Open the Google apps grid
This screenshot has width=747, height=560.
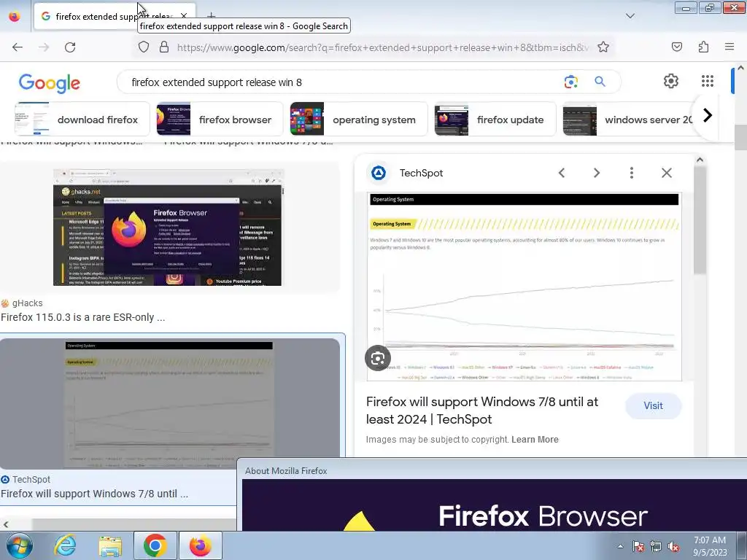[708, 81]
